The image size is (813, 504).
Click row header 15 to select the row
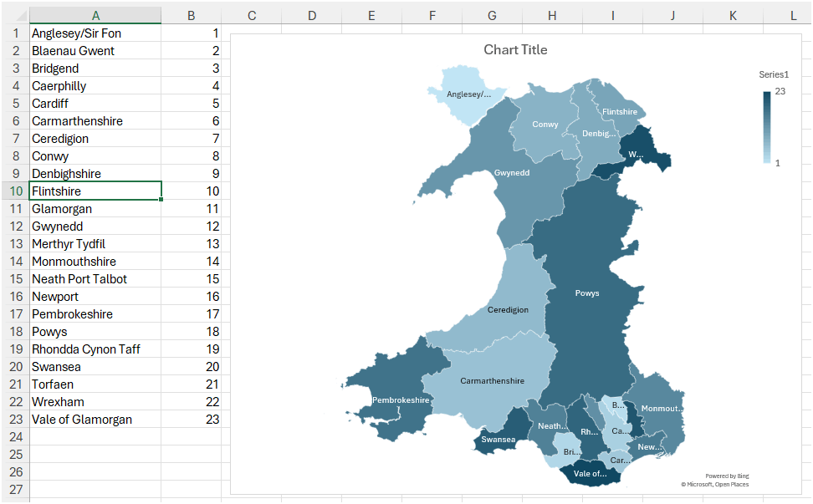tap(15, 278)
